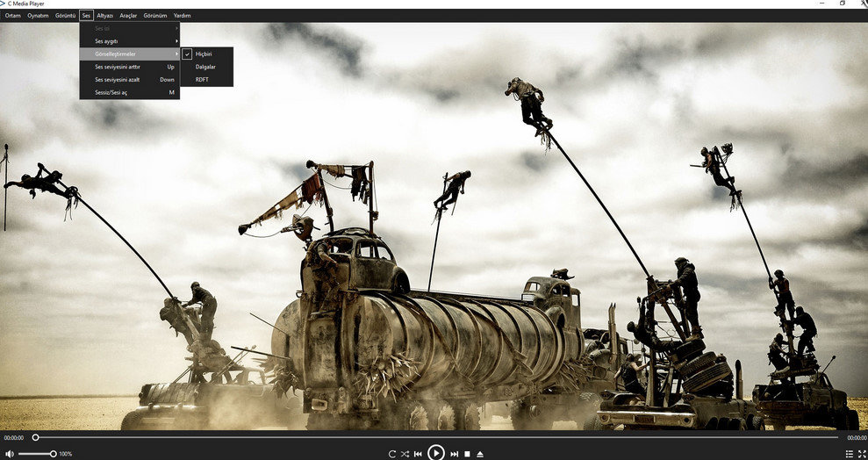Click the seek bar position handle
868x460 pixels.
pyautogui.click(x=35, y=437)
